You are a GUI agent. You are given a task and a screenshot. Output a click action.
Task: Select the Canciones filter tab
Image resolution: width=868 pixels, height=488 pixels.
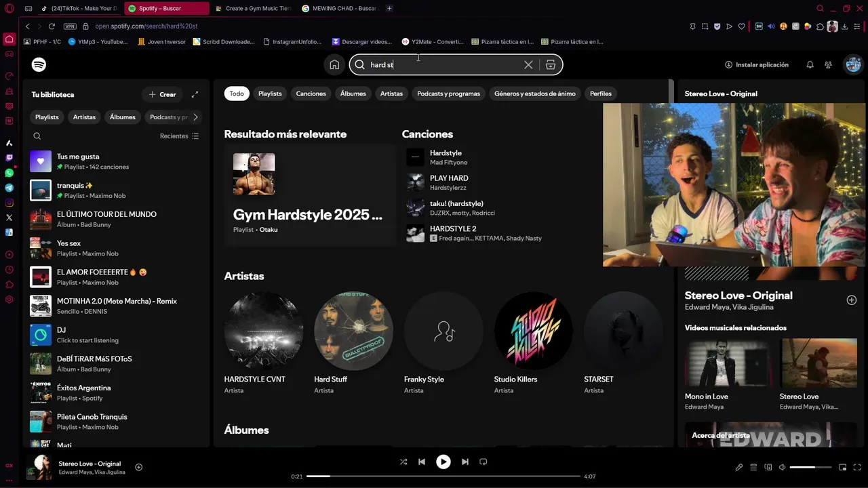[x=311, y=94]
